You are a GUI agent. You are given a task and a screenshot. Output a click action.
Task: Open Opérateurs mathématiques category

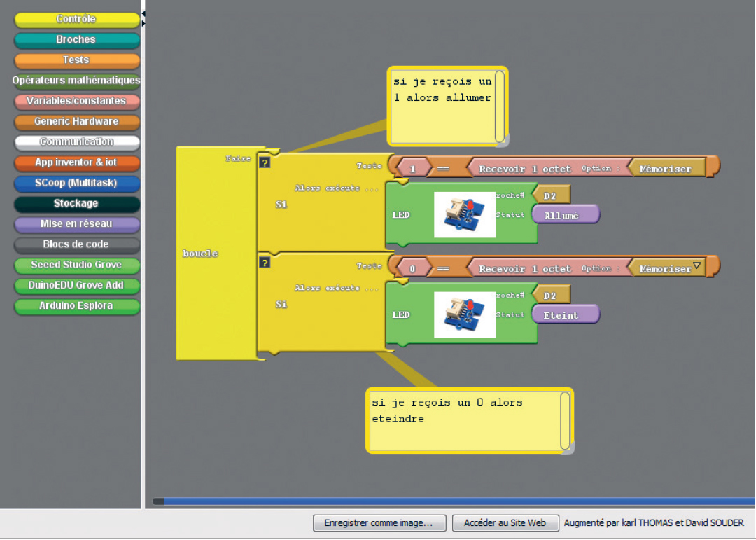77,81
